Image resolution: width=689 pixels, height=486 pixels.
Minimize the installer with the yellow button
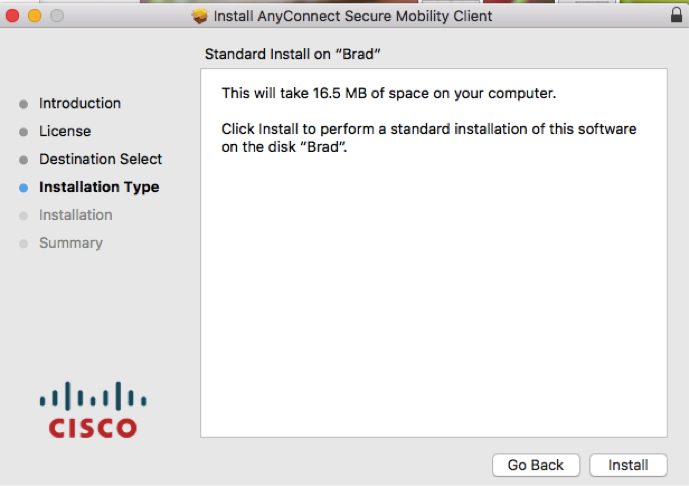[34, 16]
